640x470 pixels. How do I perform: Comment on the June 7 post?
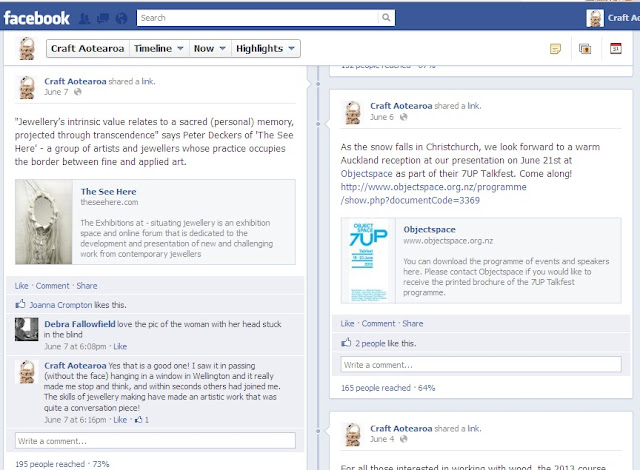click(53, 286)
